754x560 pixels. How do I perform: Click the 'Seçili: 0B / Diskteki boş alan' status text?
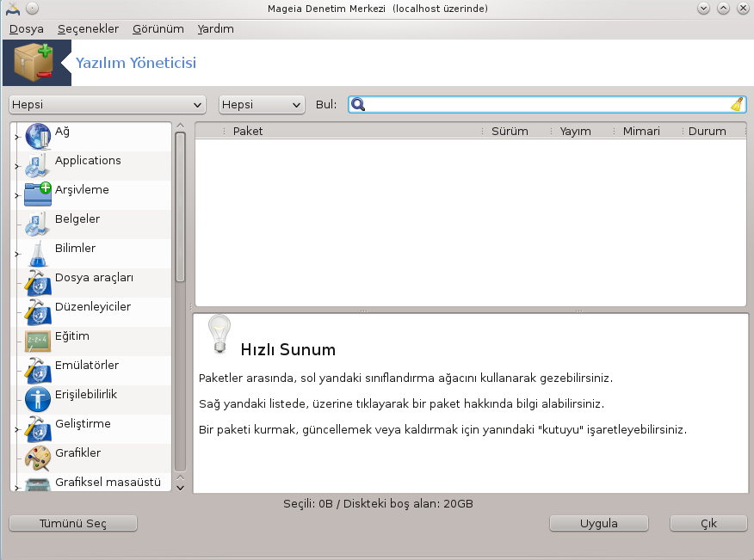(x=378, y=504)
